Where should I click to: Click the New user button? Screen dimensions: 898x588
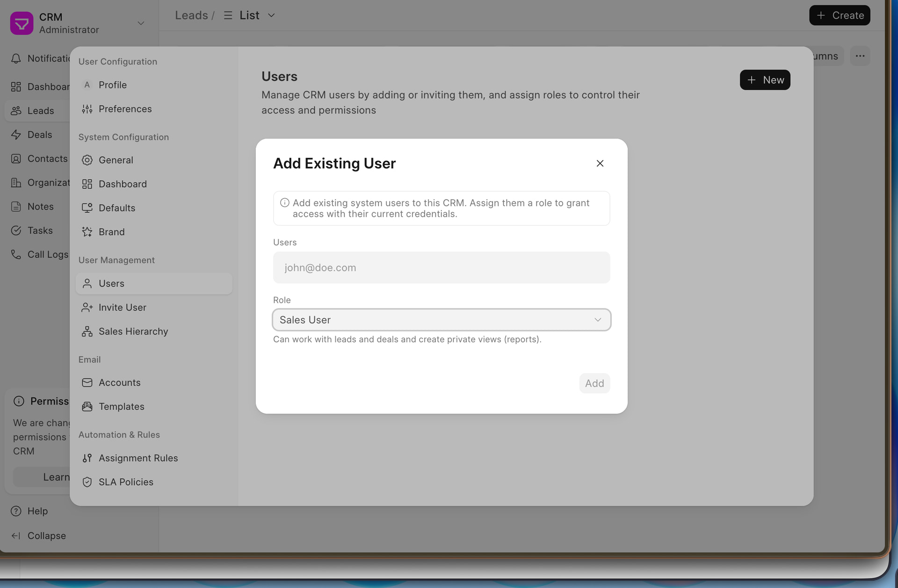[x=765, y=80]
